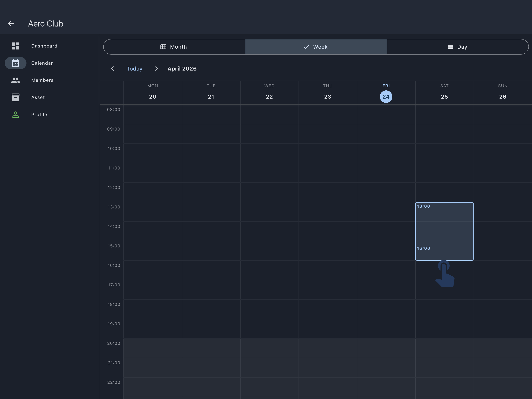
Task: Click the 10:00 time label
Action: coord(114,148)
